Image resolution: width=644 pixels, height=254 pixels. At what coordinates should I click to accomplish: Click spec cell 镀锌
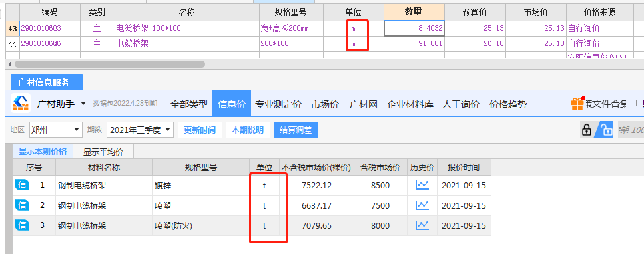tap(201, 186)
